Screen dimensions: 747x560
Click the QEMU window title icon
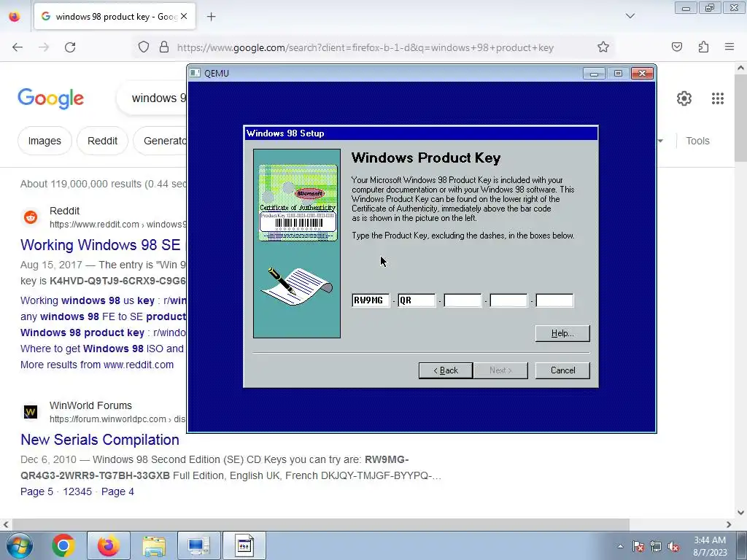(195, 73)
